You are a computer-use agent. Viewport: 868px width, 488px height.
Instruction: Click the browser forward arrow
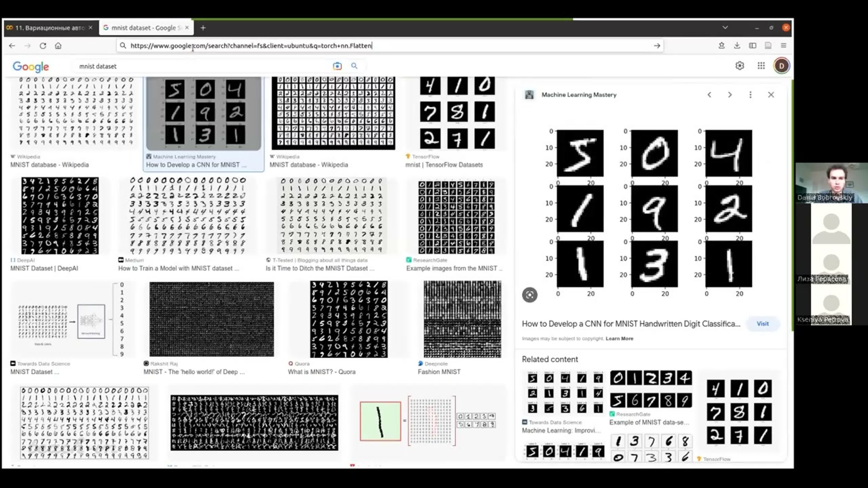pos(28,46)
